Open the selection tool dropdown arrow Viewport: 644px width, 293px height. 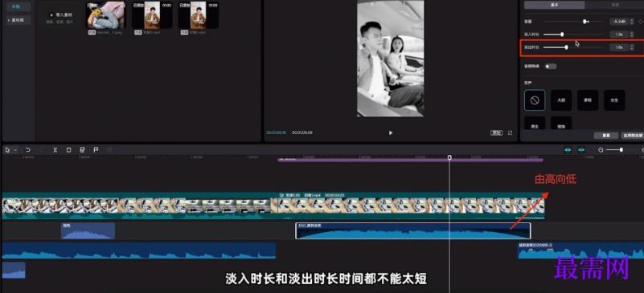15,150
